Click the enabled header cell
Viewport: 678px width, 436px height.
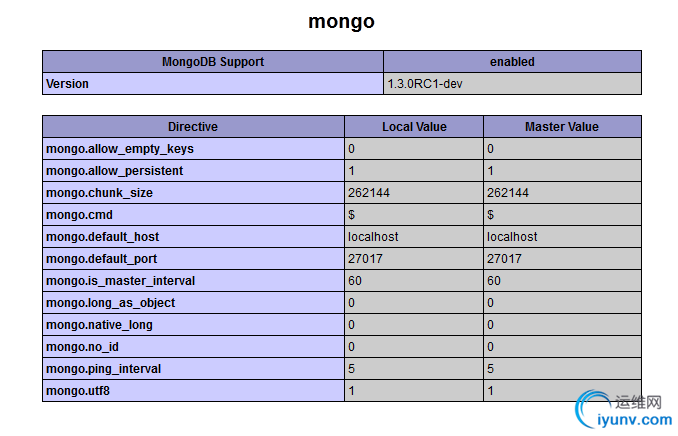[x=512, y=62]
